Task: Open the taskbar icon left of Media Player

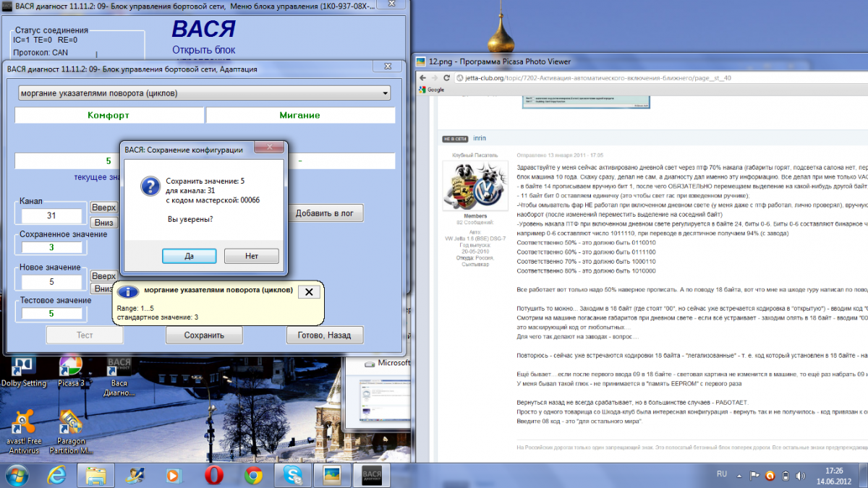Action: tap(135, 475)
